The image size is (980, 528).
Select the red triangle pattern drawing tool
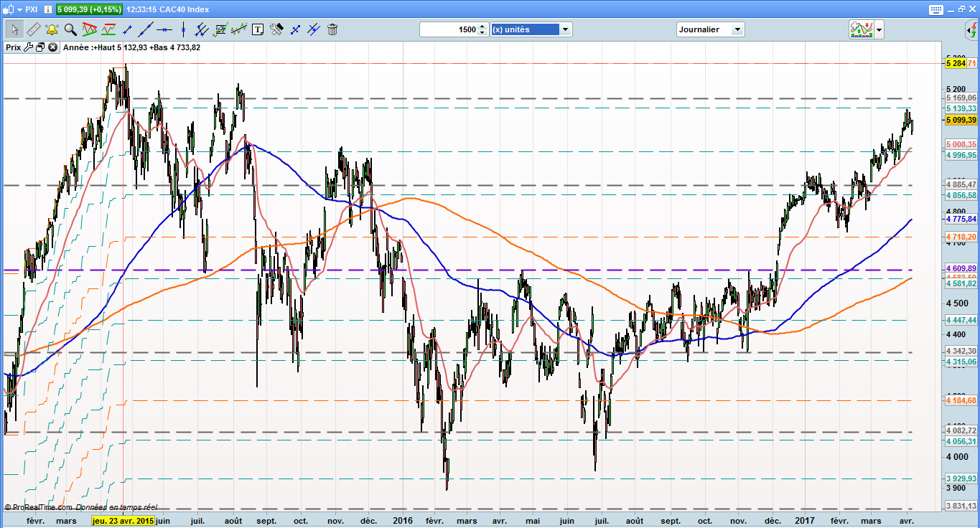tap(90, 29)
